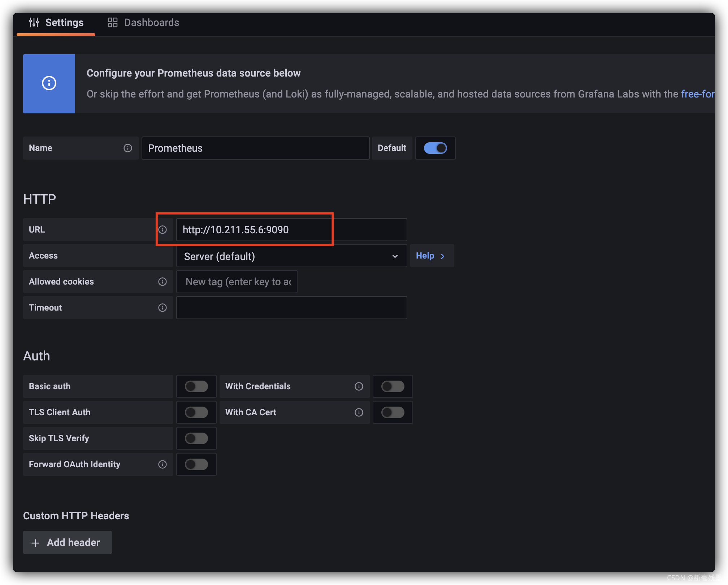Click the Basic auth label
The height and width of the screenshot is (585, 728).
click(x=50, y=386)
